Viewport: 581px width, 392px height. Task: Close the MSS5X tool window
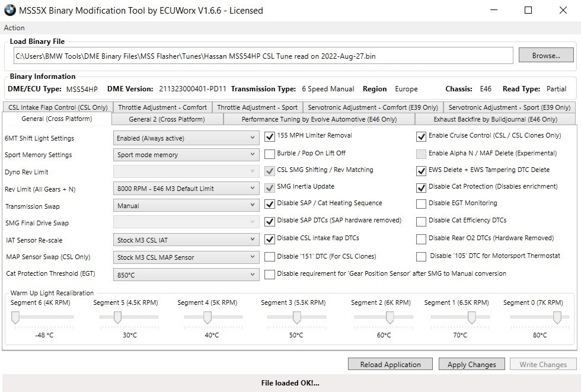pos(563,10)
